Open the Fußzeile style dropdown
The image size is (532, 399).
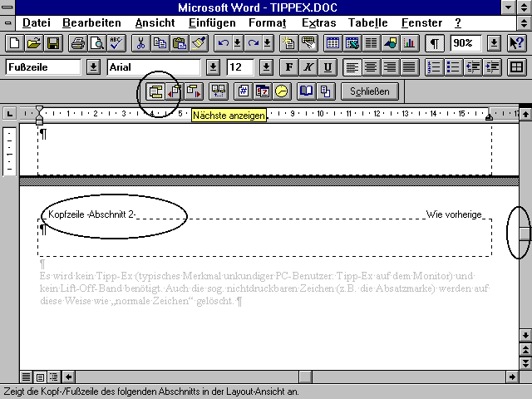pyautogui.click(x=93, y=66)
